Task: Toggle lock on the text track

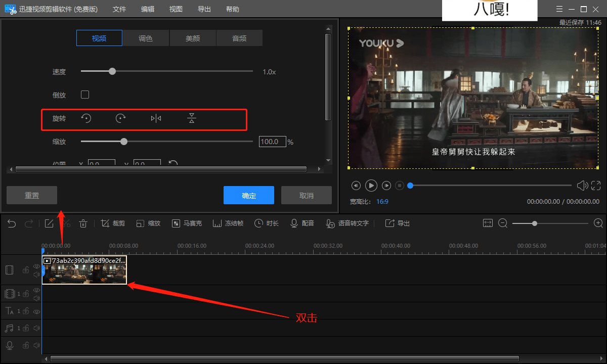Action: click(26, 311)
